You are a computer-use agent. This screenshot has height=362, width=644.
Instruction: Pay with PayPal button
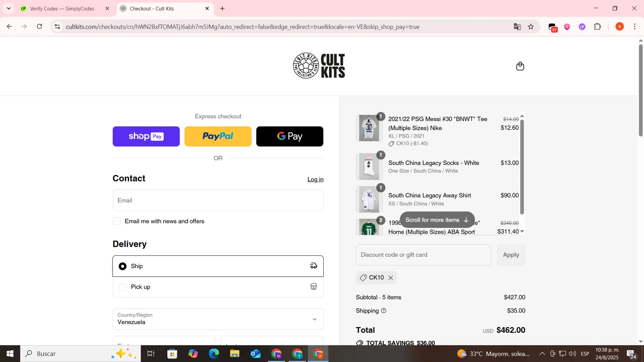(218, 136)
